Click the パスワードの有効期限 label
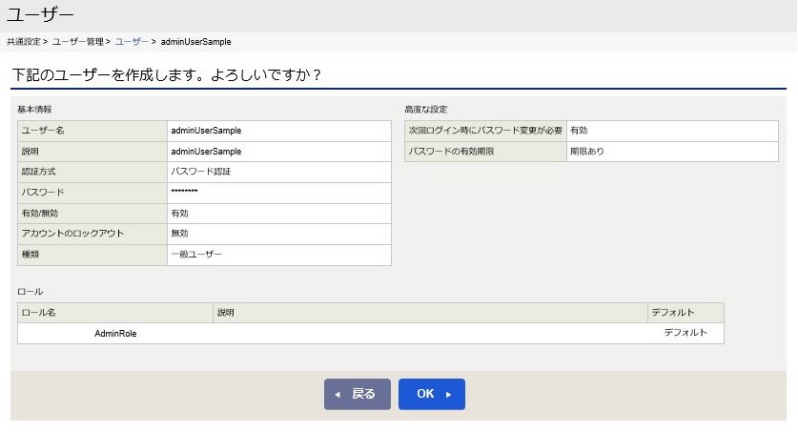This screenshot has width=798, height=432. point(451,152)
